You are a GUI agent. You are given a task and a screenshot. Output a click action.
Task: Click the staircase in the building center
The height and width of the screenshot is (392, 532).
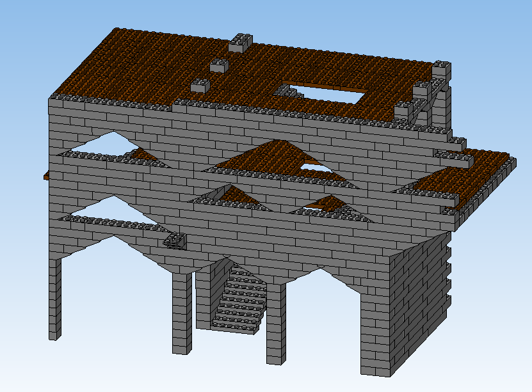coord(237,297)
